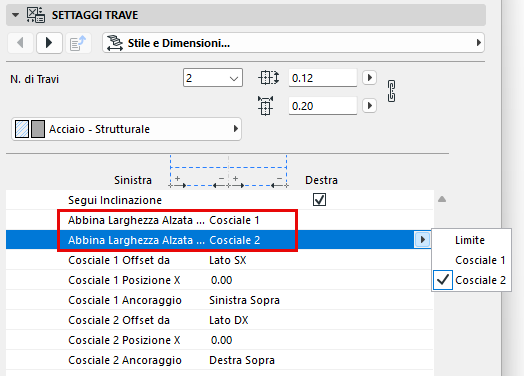Click the Destra Sopra value
This screenshot has width=524, height=376.
242,360
